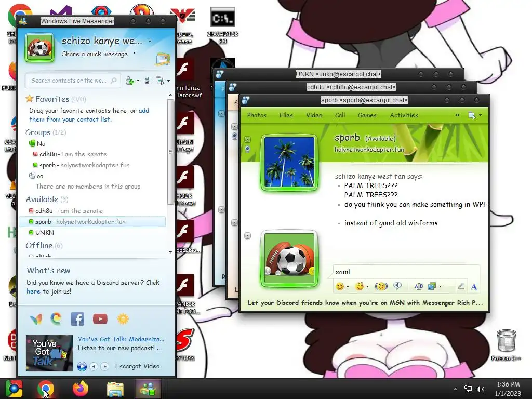
Task: Click the MSN butterfly icon
Action: (36, 319)
